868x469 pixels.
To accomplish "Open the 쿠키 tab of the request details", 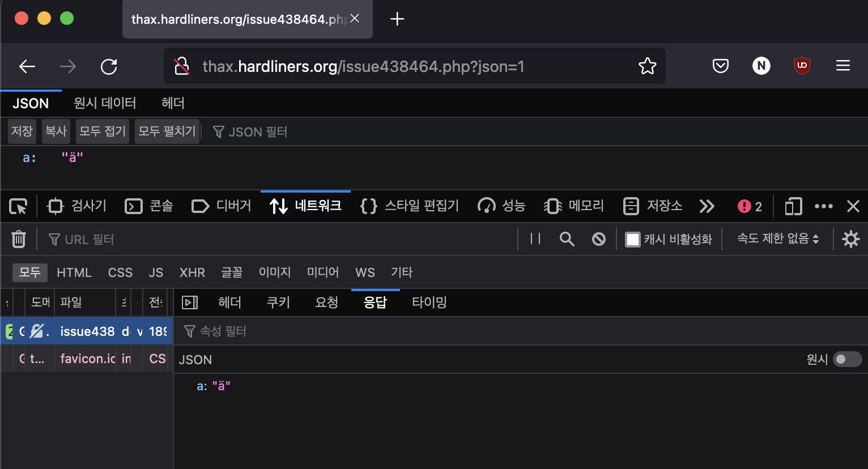I will click(x=278, y=302).
